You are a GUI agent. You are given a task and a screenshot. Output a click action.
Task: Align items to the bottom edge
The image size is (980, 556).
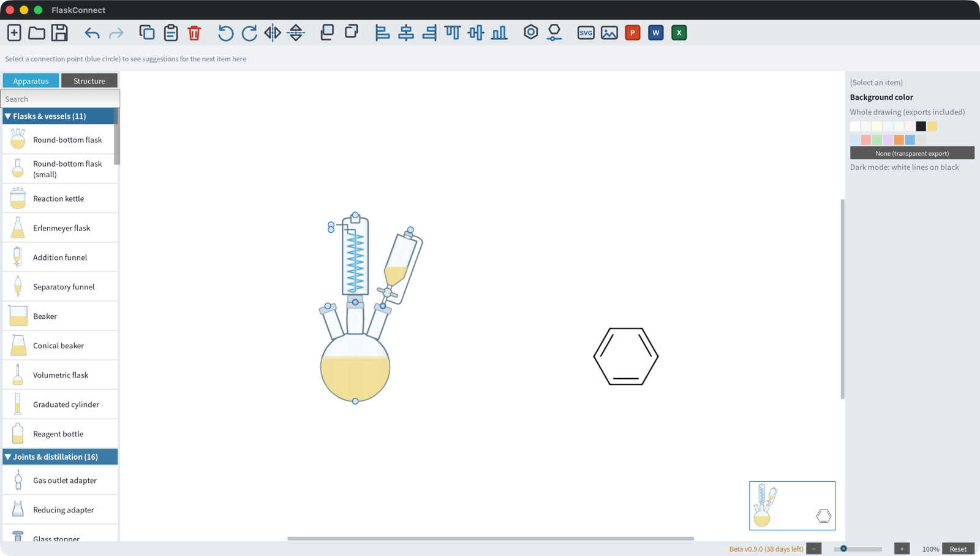click(499, 32)
